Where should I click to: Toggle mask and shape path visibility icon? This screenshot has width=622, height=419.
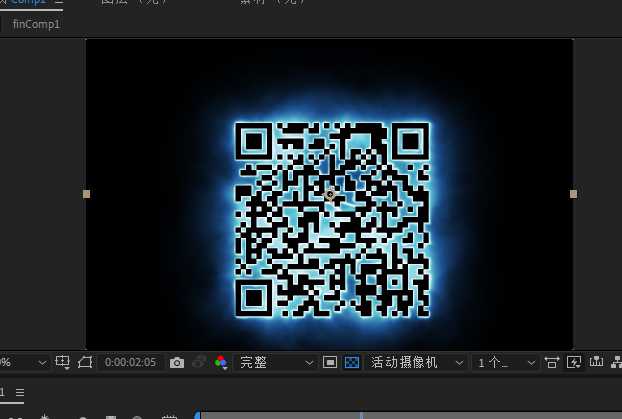coord(85,362)
